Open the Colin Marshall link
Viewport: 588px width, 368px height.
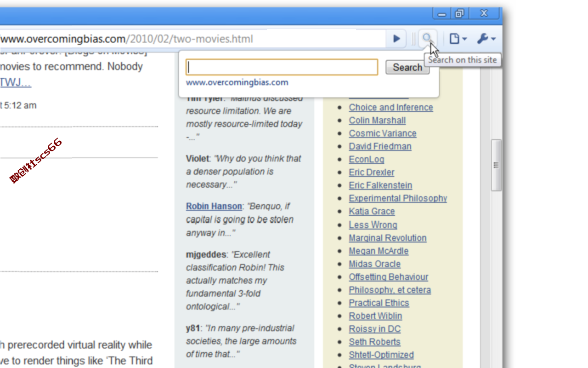pos(377,121)
